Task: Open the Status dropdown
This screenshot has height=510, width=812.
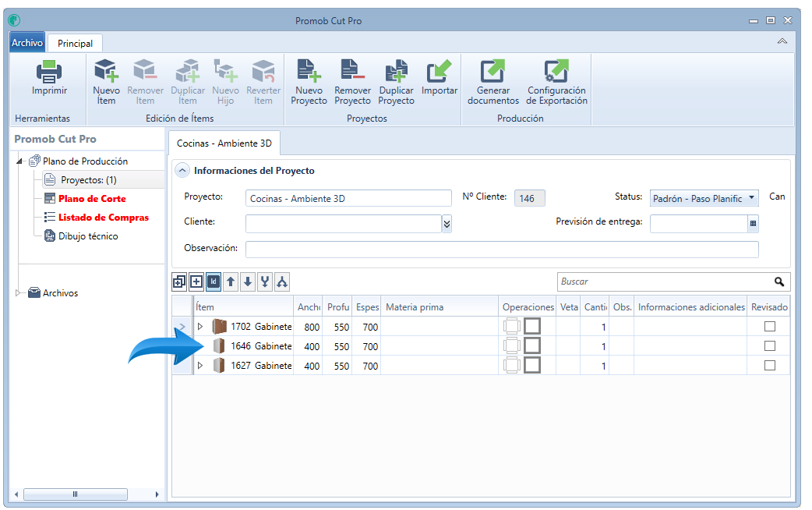Action: (x=751, y=198)
